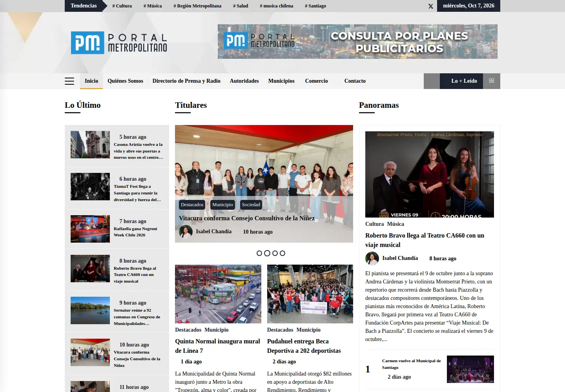Click Municipio tag on featured slide
The width and height of the screenshot is (565, 392).
tap(222, 205)
